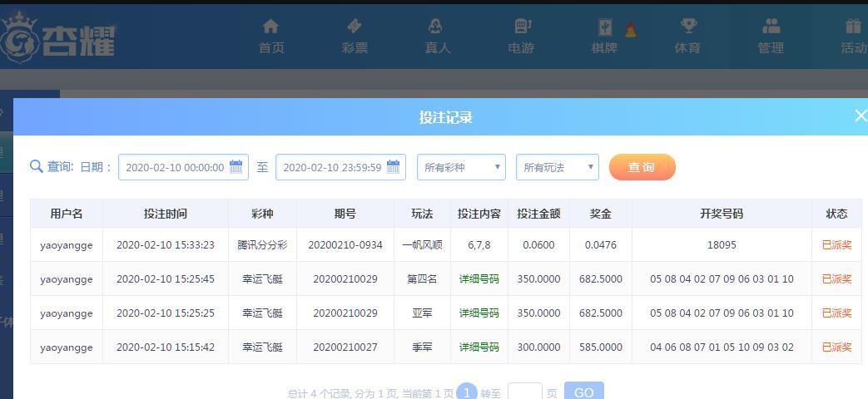
Task: Click the 管理 management icon
Action: (771, 27)
